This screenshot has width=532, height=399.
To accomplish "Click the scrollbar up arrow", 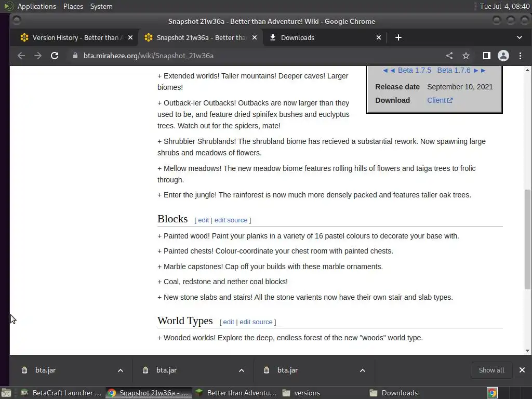I will 527,70.
